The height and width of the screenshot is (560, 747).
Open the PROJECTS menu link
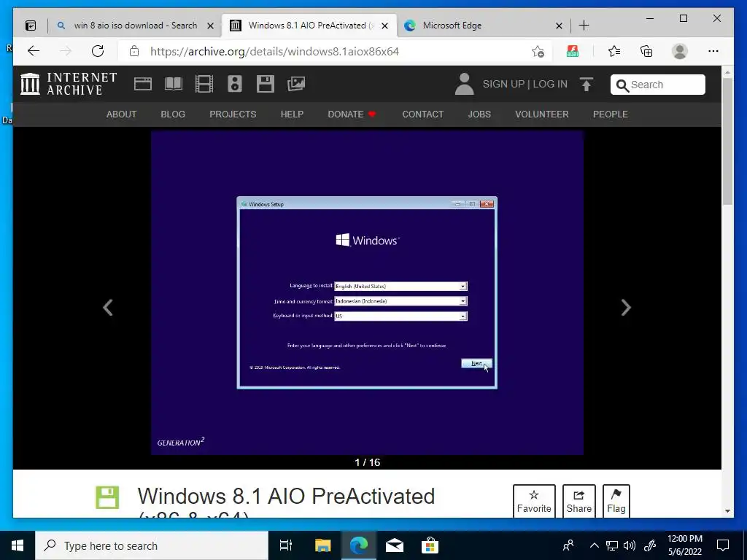click(233, 114)
